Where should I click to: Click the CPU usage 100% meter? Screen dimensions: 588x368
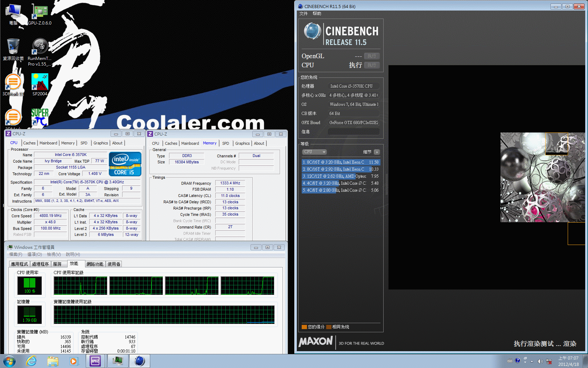click(x=29, y=285)
